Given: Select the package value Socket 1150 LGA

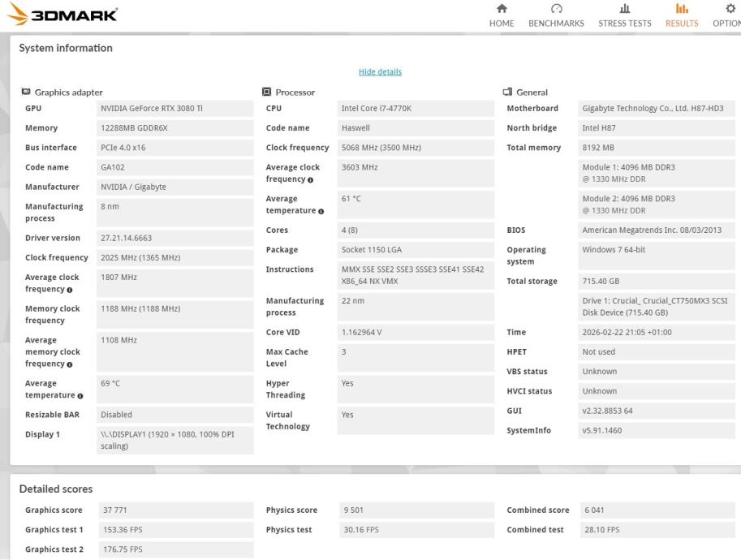Looking at the screenshot, I should click(x=416, y=249).
